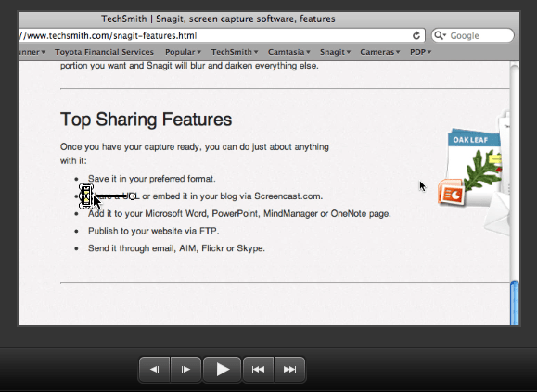Skip to the end of the video

[289, 370]
